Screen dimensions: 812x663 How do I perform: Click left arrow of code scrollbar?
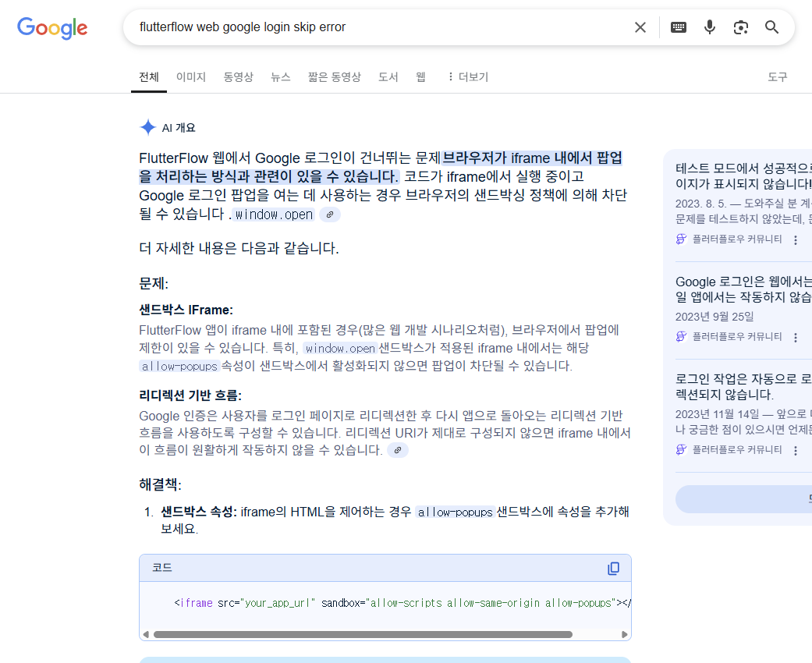click(146, 634)
